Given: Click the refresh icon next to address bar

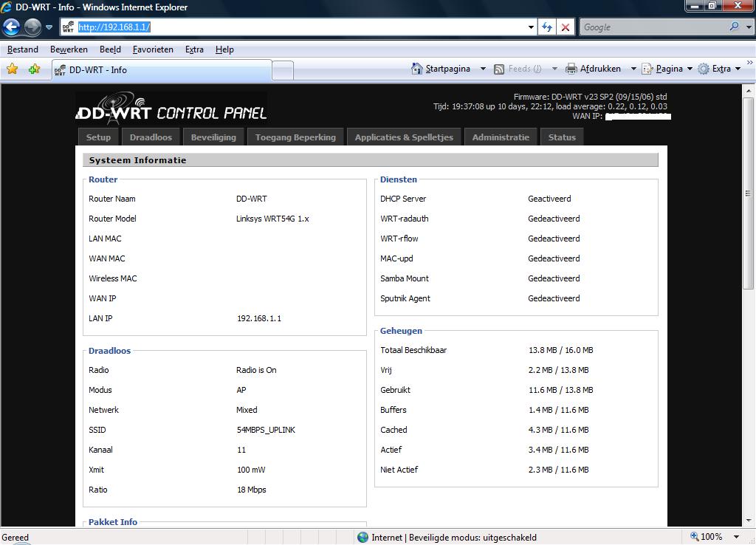Looking at the screenshot, I should coord(547,27).
